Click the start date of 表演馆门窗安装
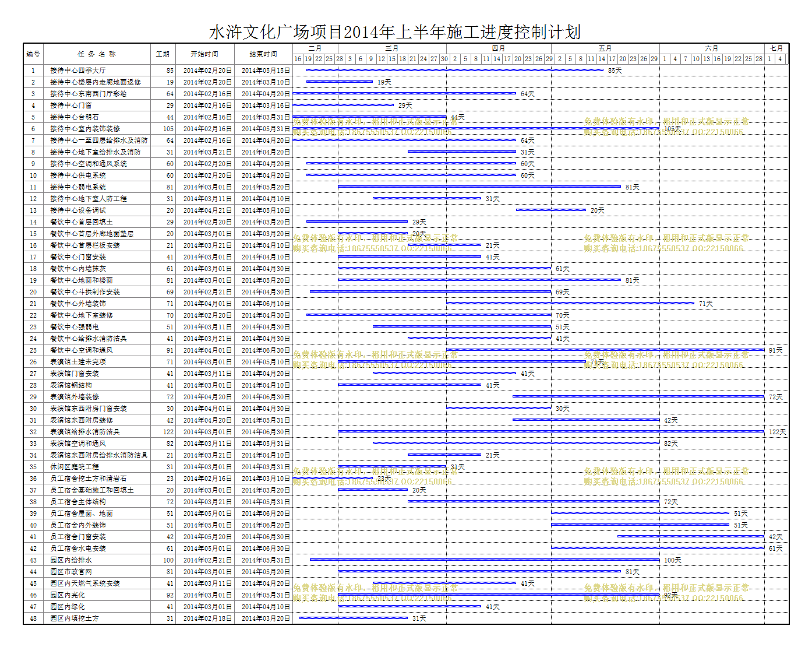 pyautogui.click(x=207, y=374)
